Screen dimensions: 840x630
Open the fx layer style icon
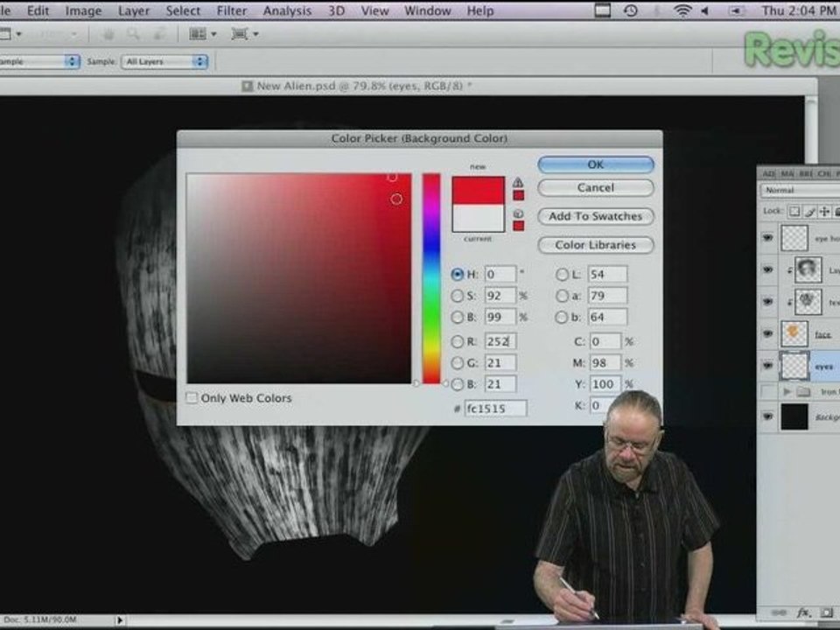coord(802,612)
